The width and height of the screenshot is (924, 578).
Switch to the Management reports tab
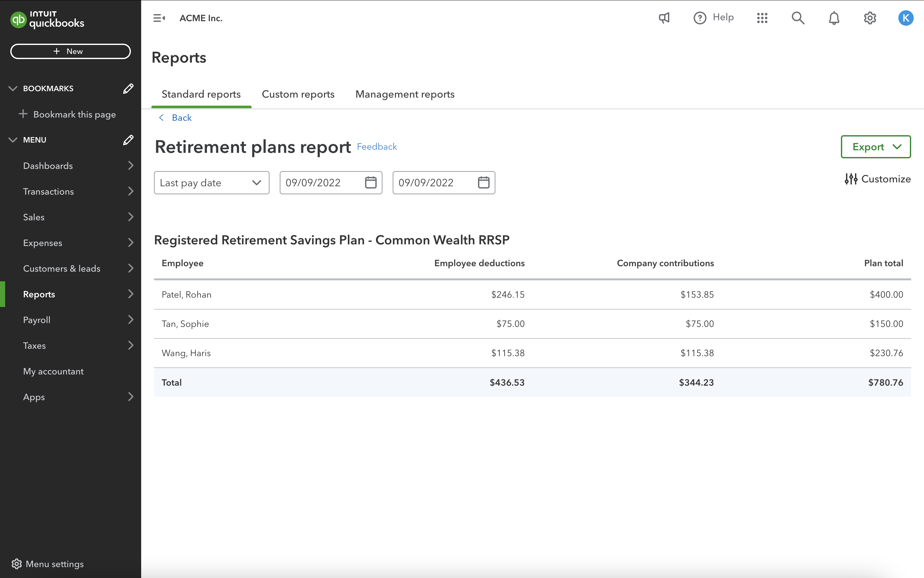point(405,94)
